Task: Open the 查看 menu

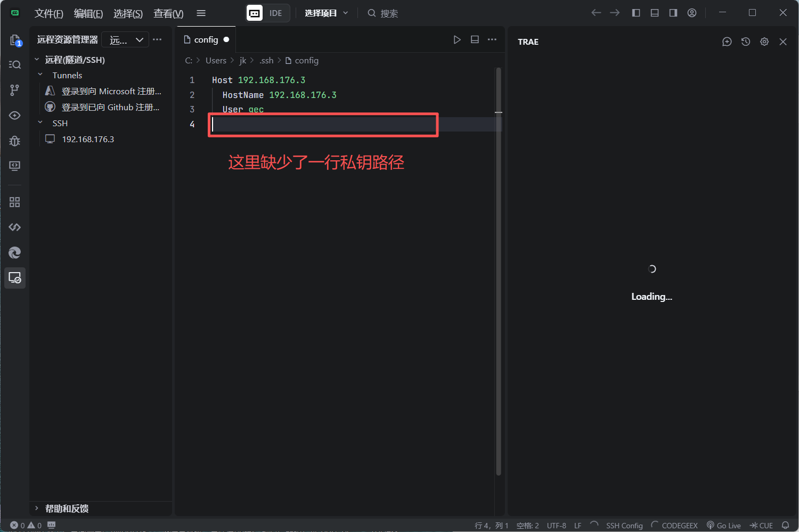Action: pyautogui.click(x=168, y=13)
